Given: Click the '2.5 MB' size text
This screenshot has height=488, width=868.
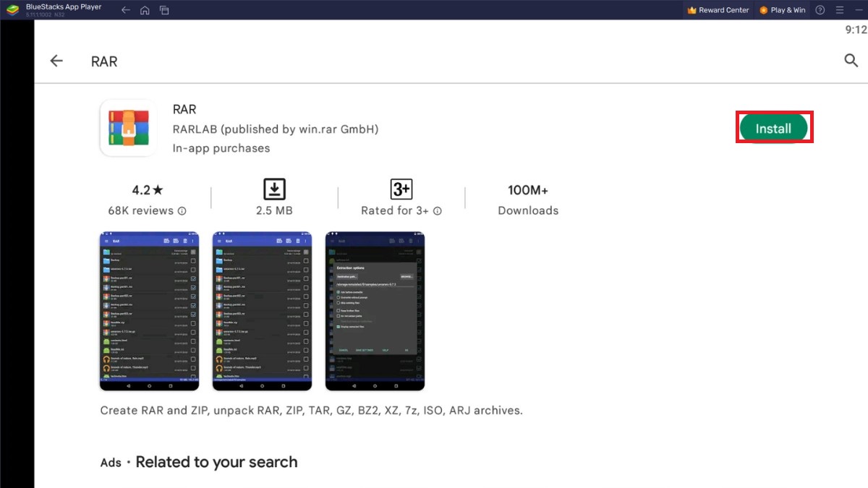Looking at the screenshot, I should (274, 211).
